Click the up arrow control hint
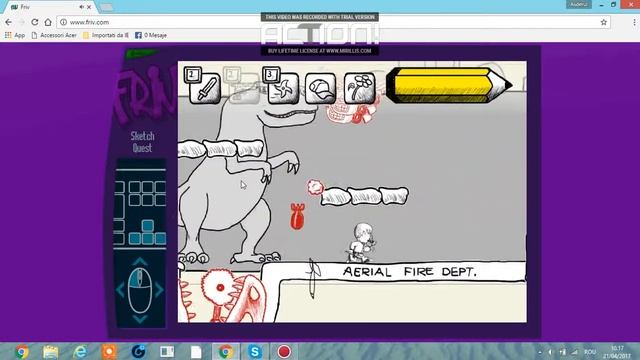The width and height of the screenshot is (640, 360). [140, 261]
